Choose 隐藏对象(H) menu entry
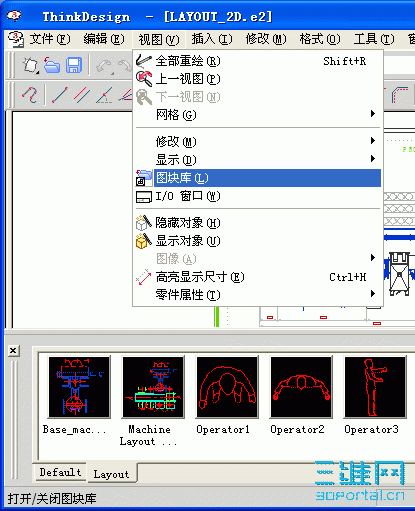This screenshot has width=415, height=511. point(258,223)
